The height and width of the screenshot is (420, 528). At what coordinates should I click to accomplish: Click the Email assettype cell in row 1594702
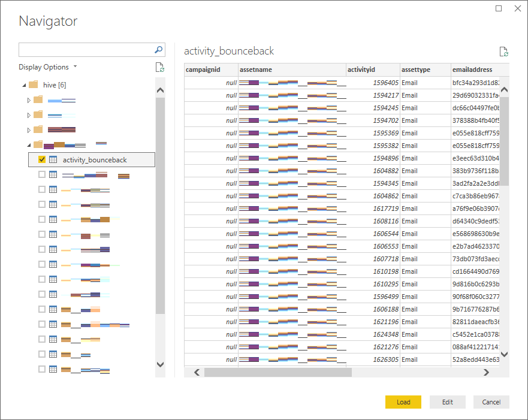(x=426, y=120)
